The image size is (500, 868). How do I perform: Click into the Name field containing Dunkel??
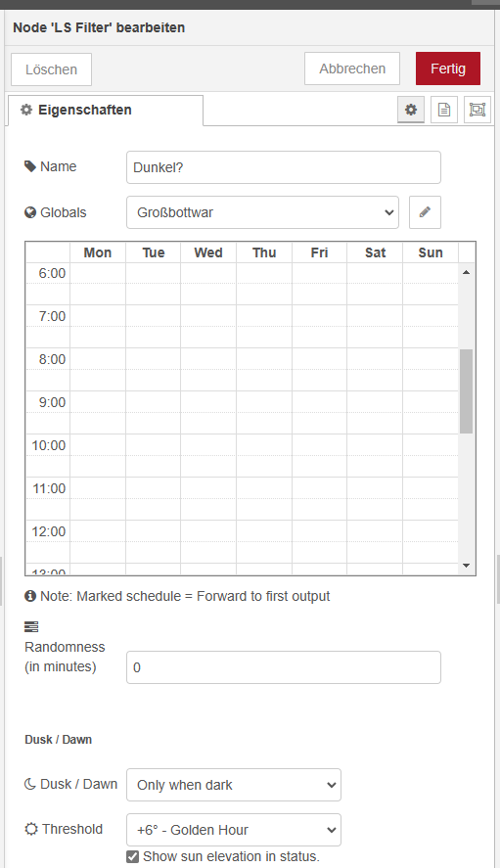coord(284,167)
